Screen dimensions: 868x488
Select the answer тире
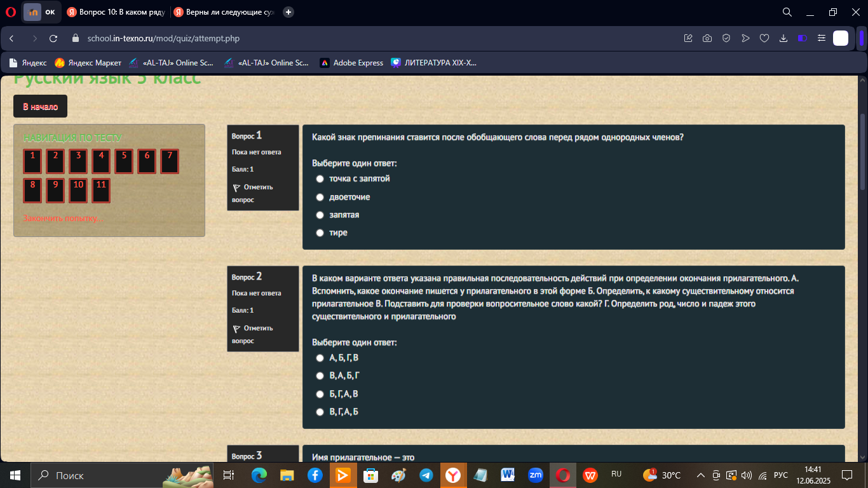pyautogui.click(x=332, y=233)
